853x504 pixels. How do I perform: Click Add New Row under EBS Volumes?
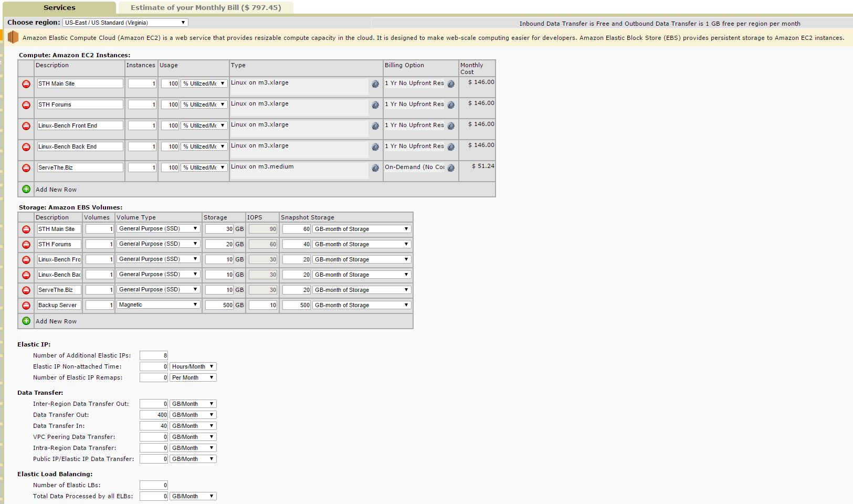[x=56, y=321]
